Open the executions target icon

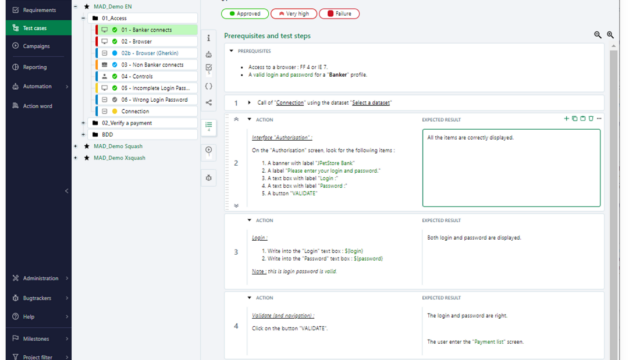pyautogui.click(x=209, y=150)
